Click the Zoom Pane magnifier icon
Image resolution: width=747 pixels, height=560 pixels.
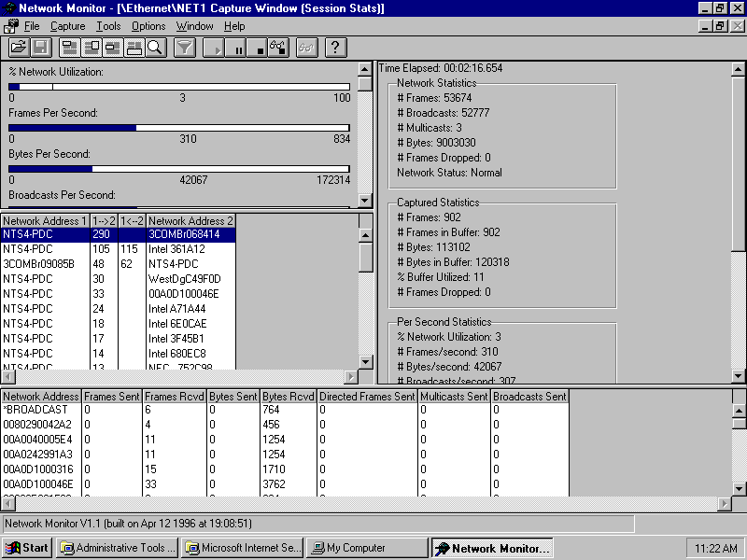click(x=155, y=48)
